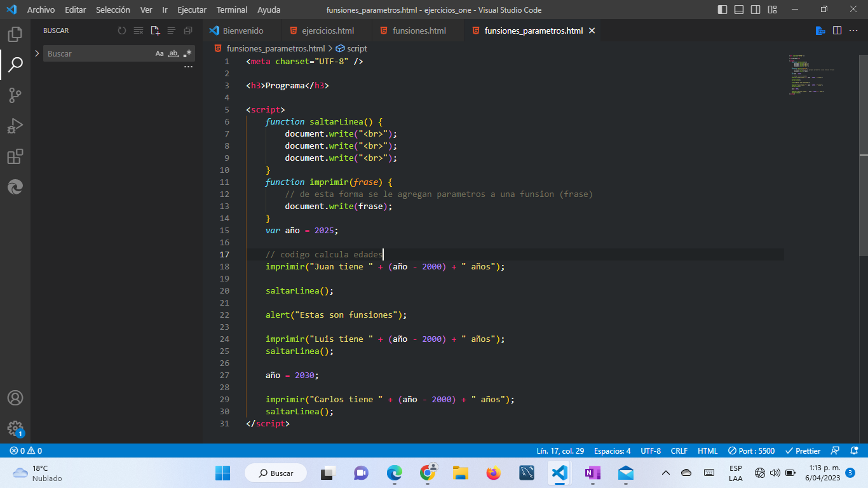Viewport: 868px width, 488px height.
Task: Click Port : 5500 Live Server status item
Action: [752, 451]
